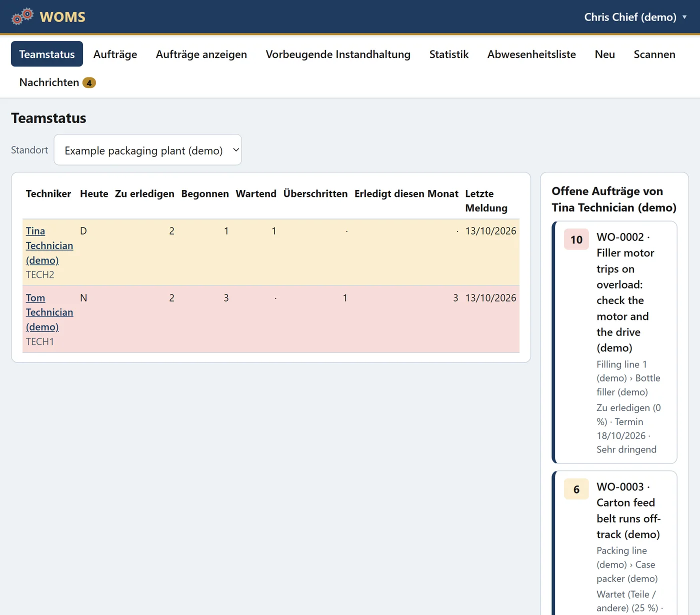This screenshot has width=700, height=615.
Task: Open work order WO-0003 card
Action: pyautogui.click(x=614, y=543)
